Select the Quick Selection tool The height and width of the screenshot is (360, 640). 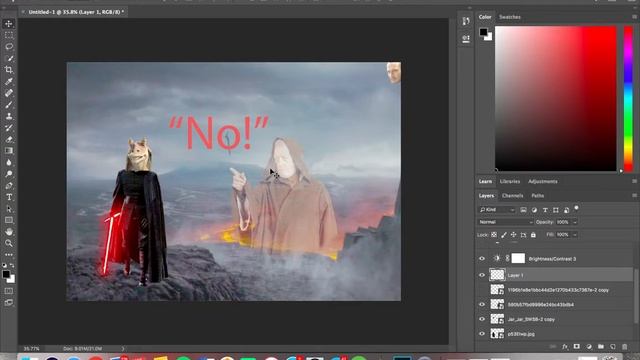pos(9,58)
